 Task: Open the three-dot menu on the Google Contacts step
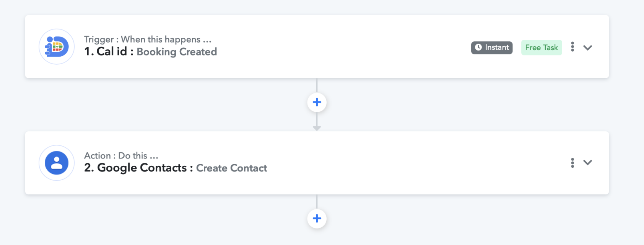pyautogui.click(x=572, y=162)
